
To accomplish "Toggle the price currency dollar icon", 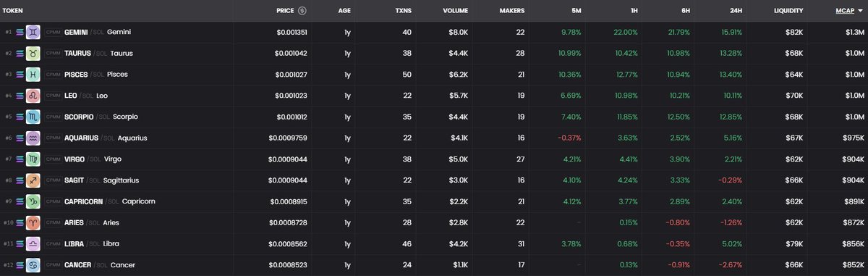I will pyautogui.click(x=302, y=11).
